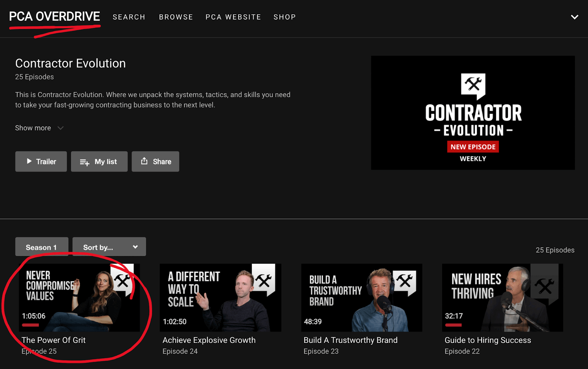Image resolution: width=588 pixels, height=369 pixels.
Task: Open the Browse menu item
Action: click(x=176, y=17)
